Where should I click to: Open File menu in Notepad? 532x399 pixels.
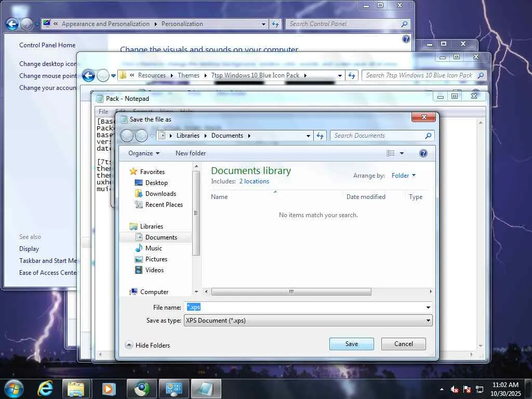click(103, 111)
